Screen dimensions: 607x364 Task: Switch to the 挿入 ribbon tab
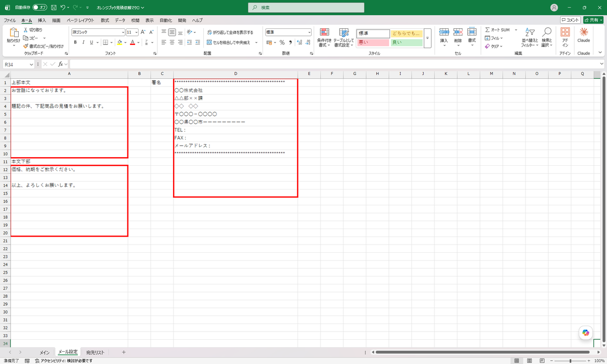(x=42, y=20)
